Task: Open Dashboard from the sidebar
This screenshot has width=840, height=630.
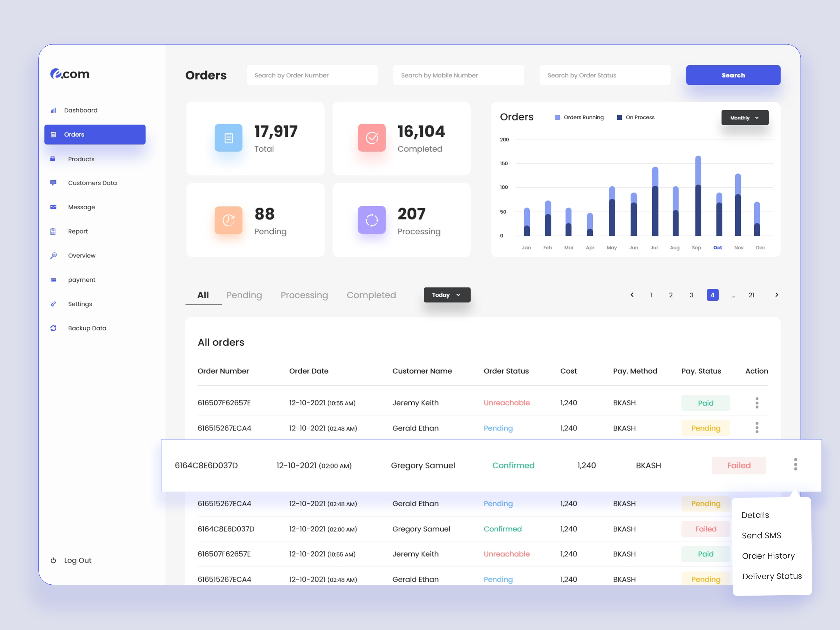Action: [80, 110]
